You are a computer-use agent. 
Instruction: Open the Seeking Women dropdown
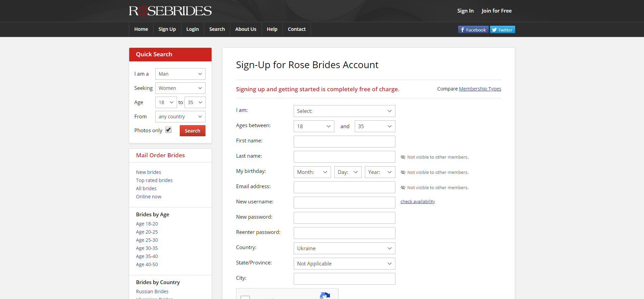pos(180,88)
